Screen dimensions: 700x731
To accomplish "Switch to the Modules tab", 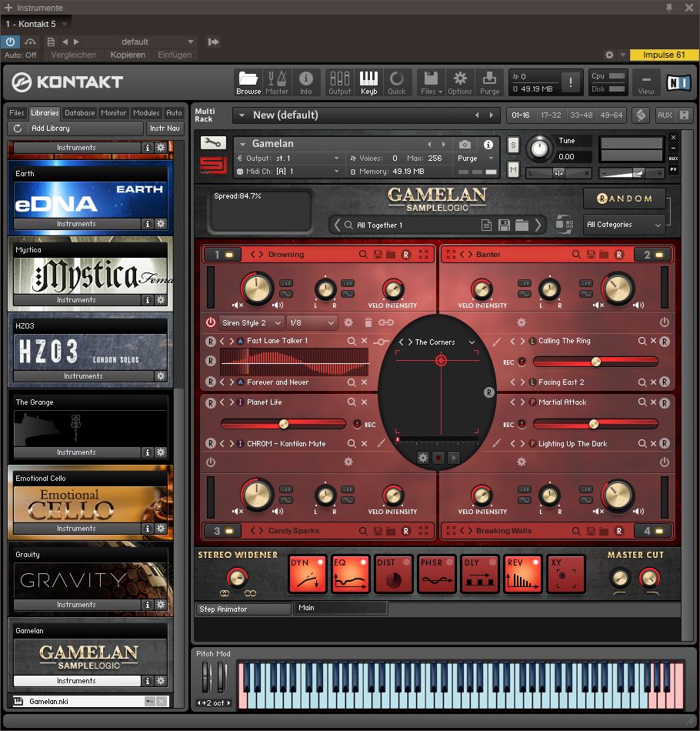I will (x=146, y=113).
